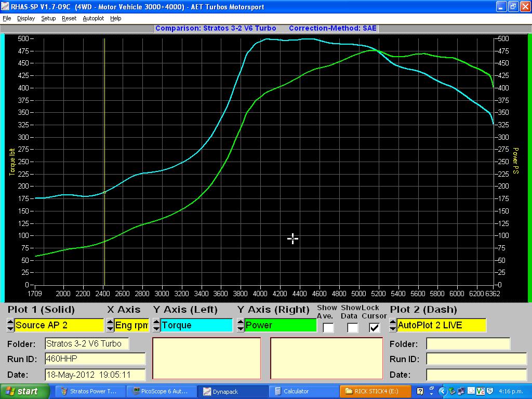This screenshot has width=532, height=399.
Task: Click the Windows start button
Action: [x=24, y=391]
